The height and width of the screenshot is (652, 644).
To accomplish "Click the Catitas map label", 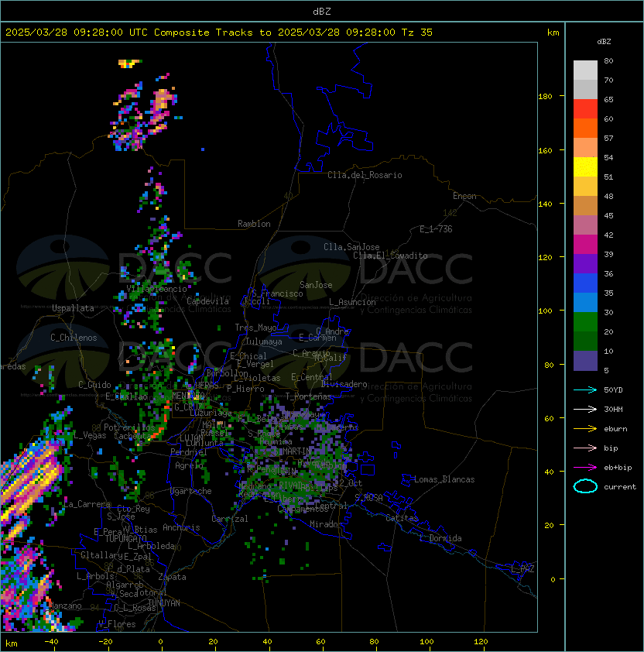I will [x=402, y=518].
